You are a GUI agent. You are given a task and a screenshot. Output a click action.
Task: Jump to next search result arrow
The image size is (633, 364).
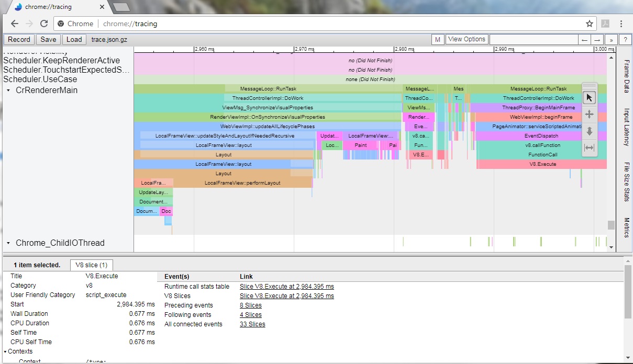click(x=597, y=40)
